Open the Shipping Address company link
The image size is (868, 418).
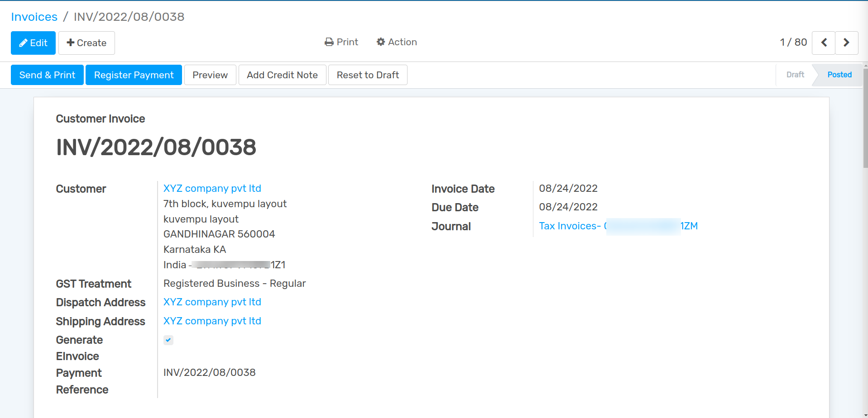click(212, 321)
